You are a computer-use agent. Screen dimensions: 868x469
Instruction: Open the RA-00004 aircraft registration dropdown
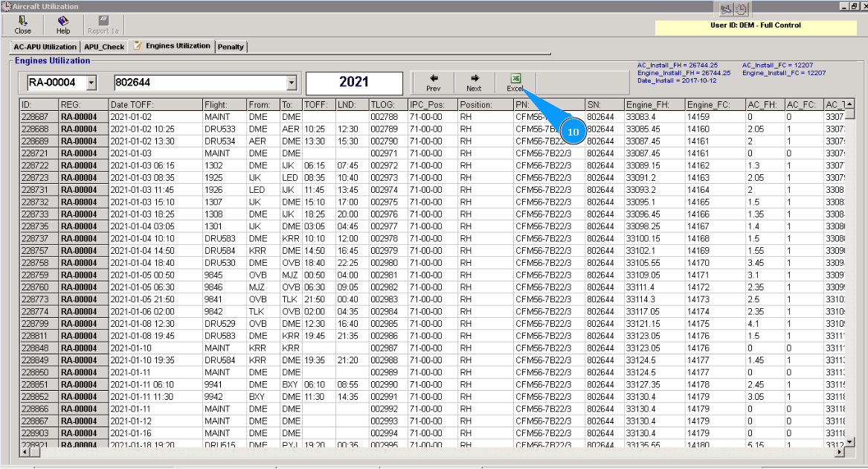[91, 83]
